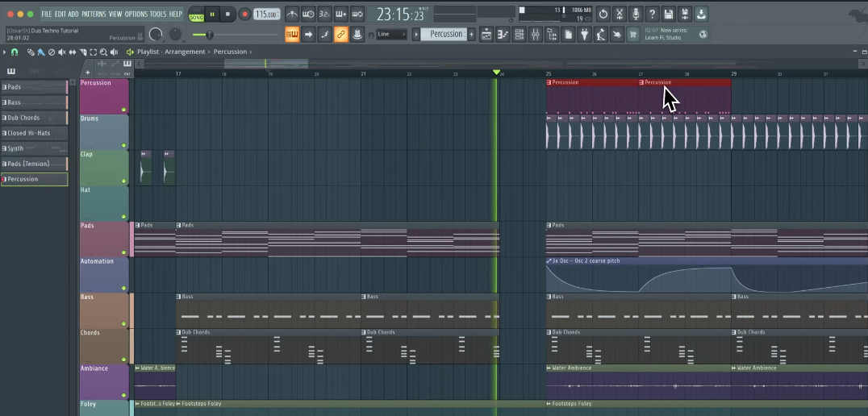Open menu of first Percussion clip at bar 25
The height and width of the screenshot is (416, 868).
click(x=549, y=82)
